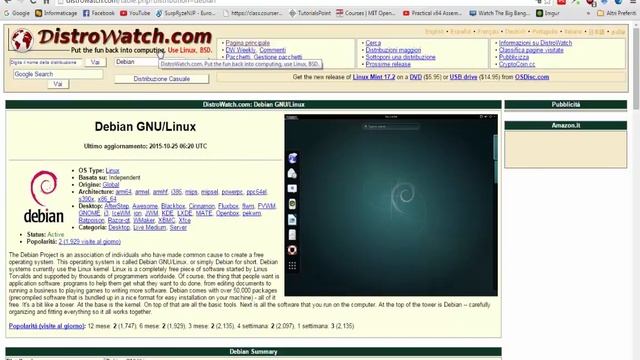Open the Facebook bookmark

click(x=99, y=13)
